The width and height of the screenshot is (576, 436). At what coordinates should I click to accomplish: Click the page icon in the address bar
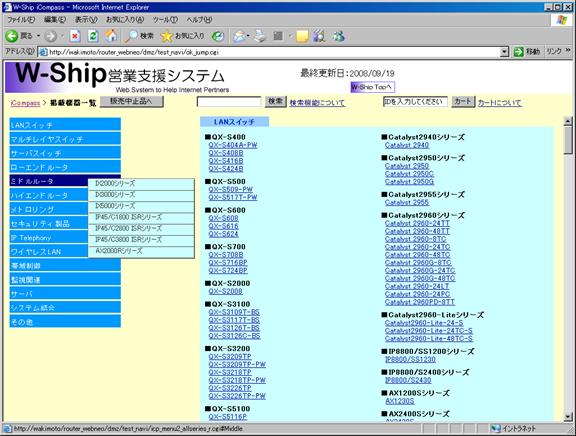43,52
